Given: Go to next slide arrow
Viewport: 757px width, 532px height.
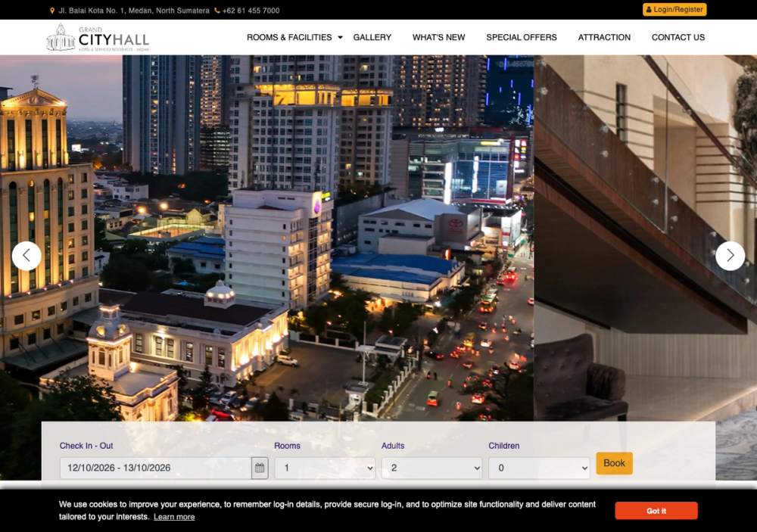Looking at the screenshot, I should pos(730,255).
